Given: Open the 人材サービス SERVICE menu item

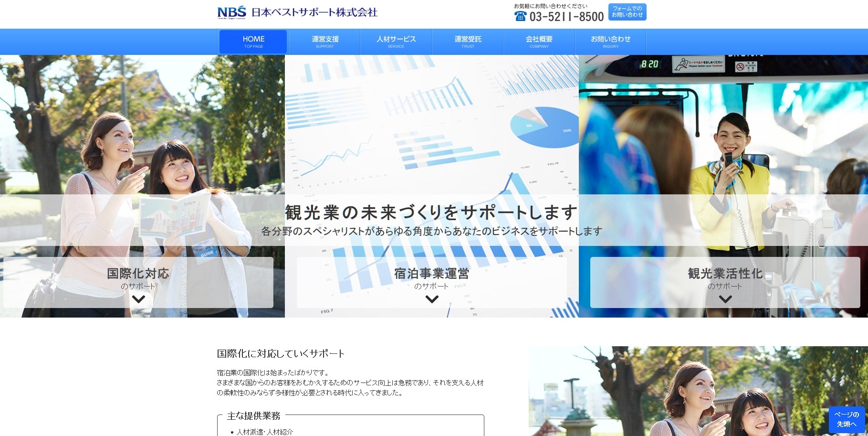Looking at the screenshot, I should [396, 42].
